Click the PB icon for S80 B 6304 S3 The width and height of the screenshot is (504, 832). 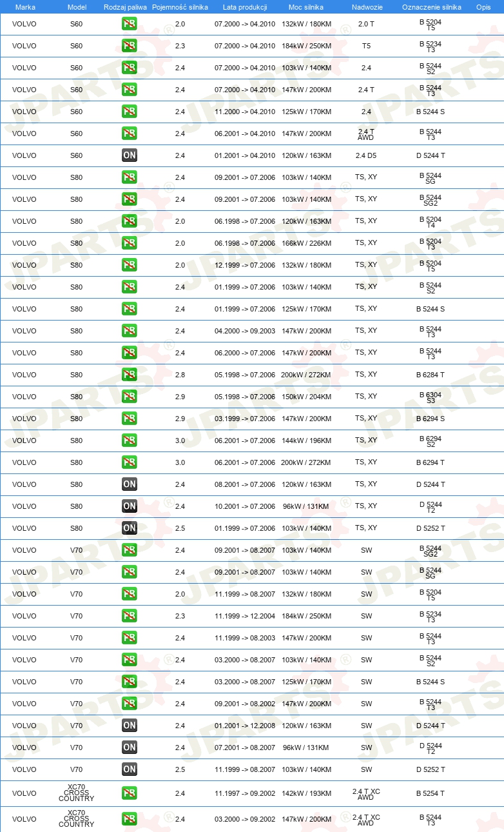(129, 397)
